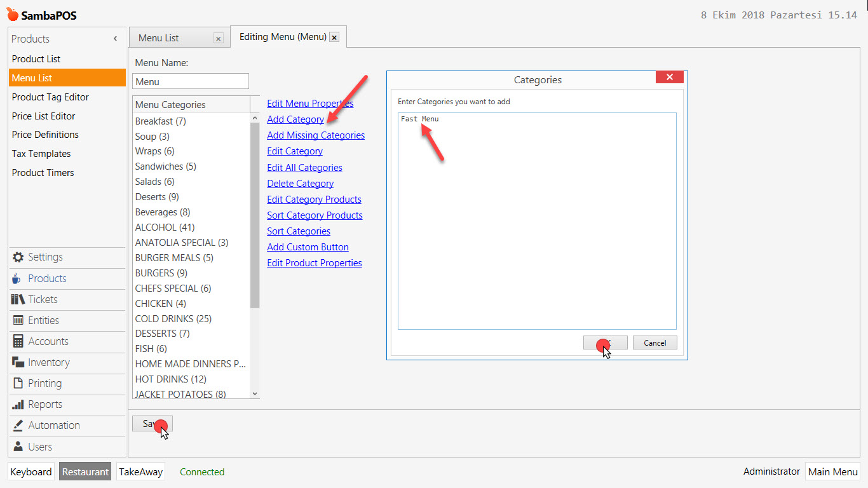Click the Automation pencil icon

click(x=18, y=425)
